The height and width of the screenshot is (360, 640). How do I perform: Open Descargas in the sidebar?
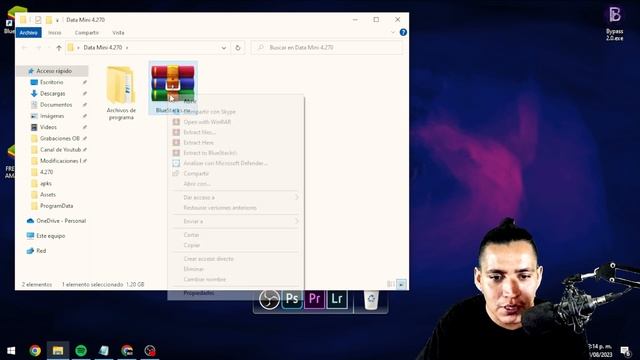point(52,93)
